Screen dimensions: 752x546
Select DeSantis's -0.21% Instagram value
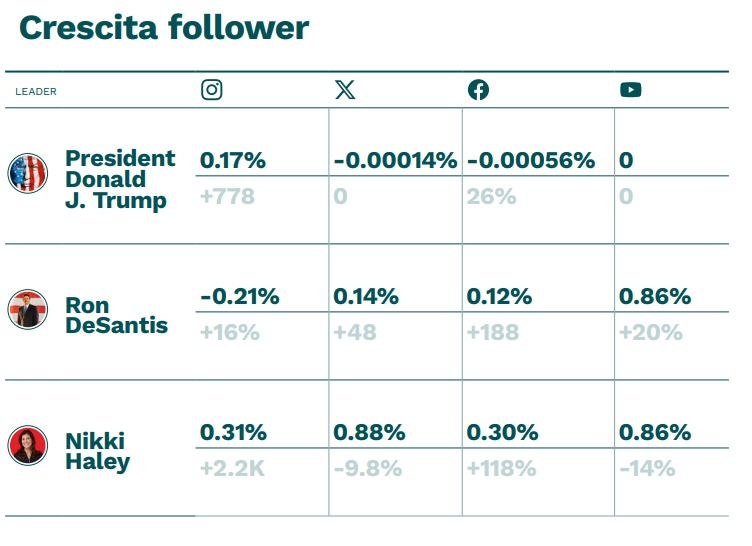(240, 297)
